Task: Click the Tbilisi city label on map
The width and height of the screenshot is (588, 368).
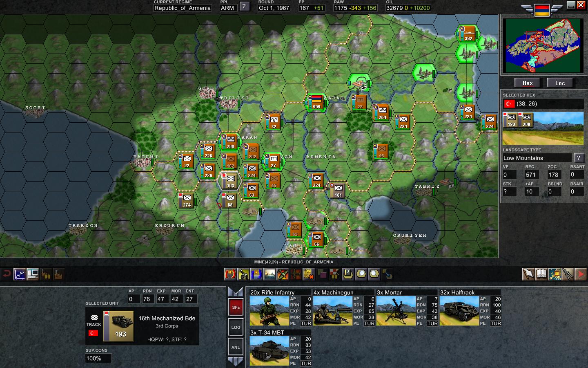Action: coord(234,98)
